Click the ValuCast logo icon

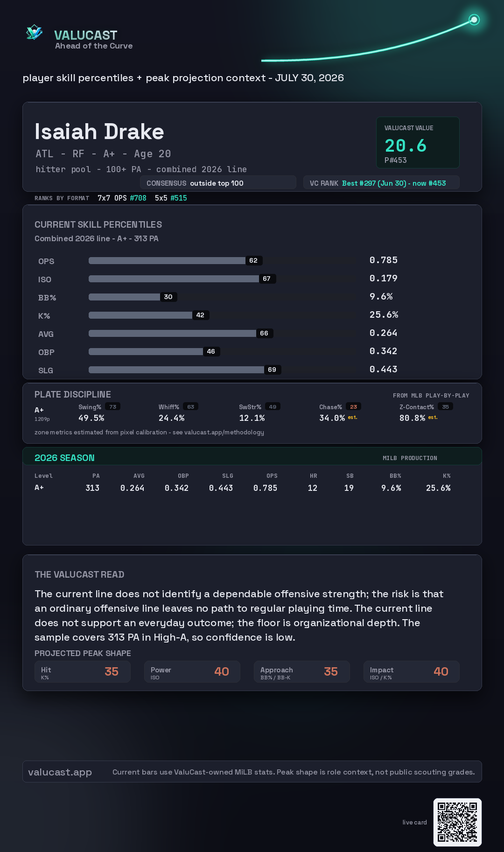pos(34,33)
